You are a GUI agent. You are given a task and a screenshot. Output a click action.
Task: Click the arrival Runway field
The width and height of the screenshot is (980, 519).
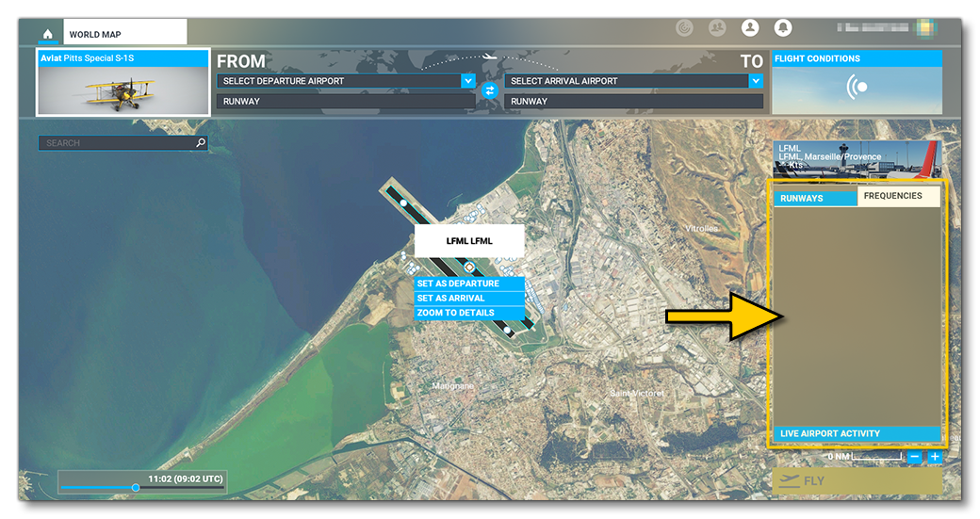point(634,101)
